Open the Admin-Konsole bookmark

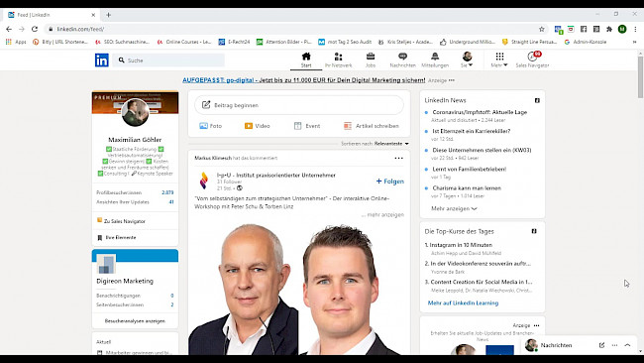pos(586,42)
